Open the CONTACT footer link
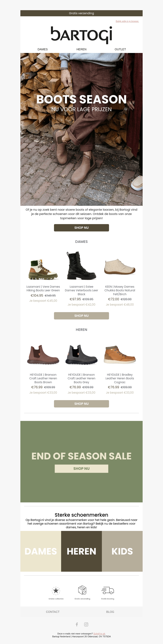 coord(53,612)
